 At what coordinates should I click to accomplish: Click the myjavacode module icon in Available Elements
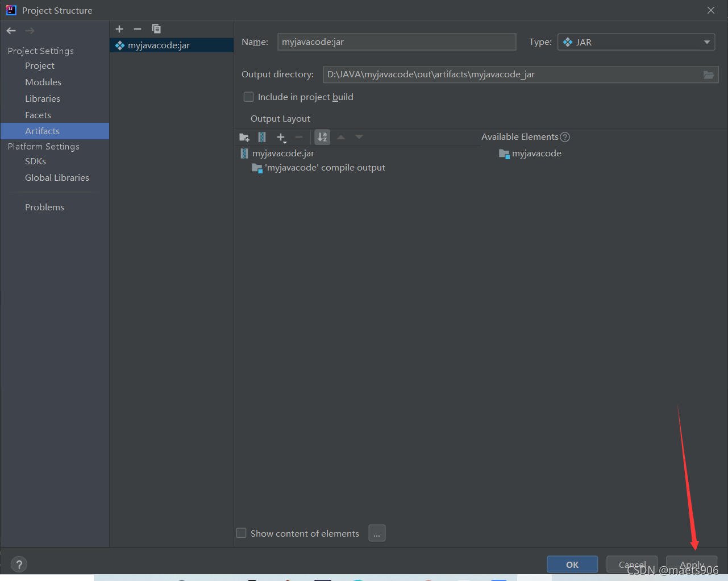point(504,153)
